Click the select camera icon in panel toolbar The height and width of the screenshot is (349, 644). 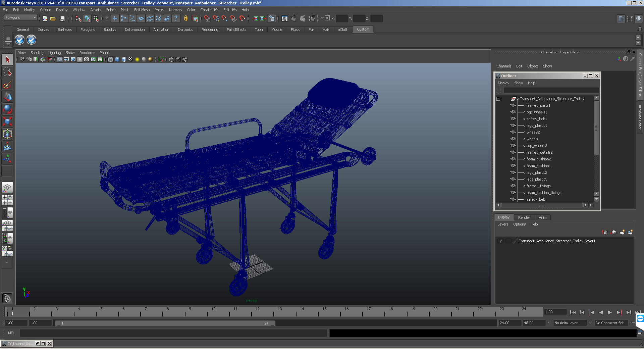coord(22,59)
